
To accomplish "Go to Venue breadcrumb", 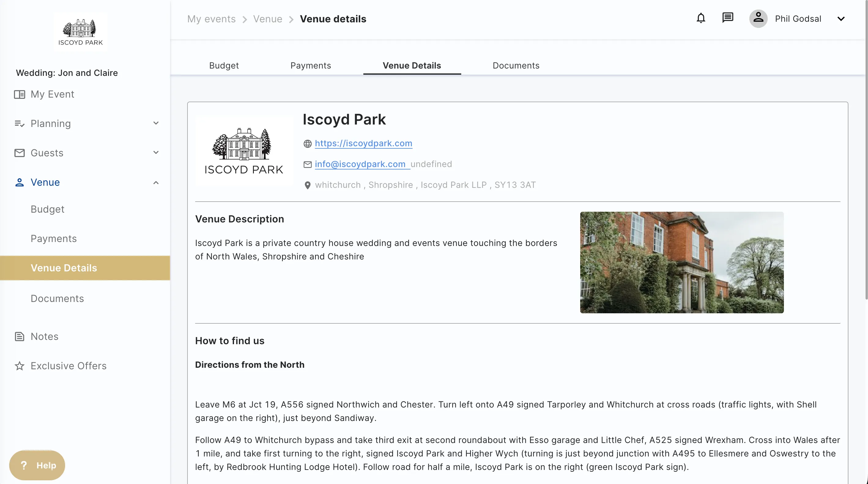I will coord(268,19).
